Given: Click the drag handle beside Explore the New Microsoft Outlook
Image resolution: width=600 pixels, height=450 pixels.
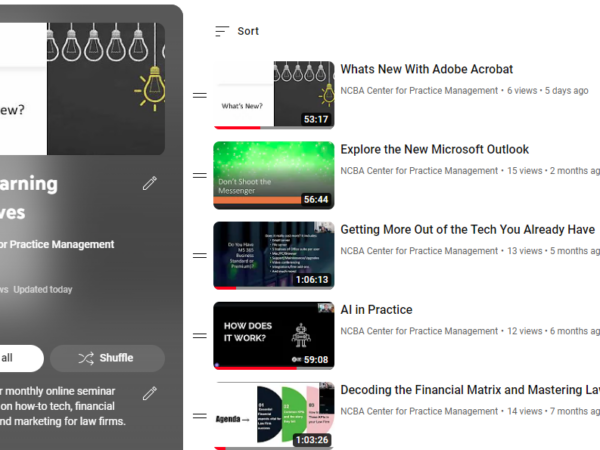Looking at the screenshot, I should pos(199,175).
